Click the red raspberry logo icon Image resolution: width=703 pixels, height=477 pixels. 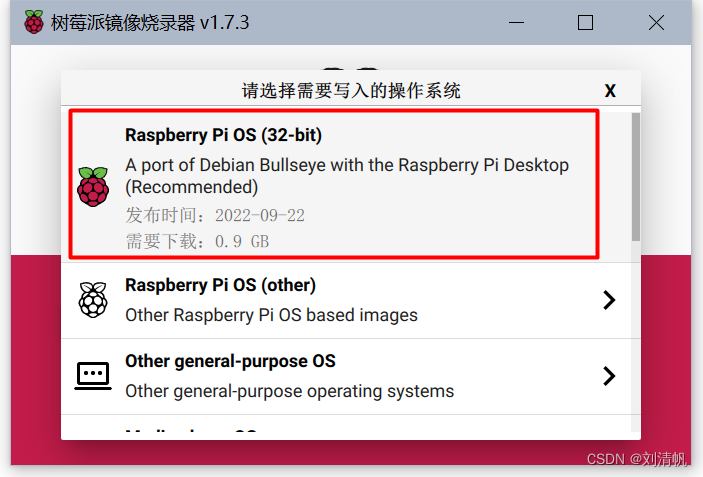[93, 186]
